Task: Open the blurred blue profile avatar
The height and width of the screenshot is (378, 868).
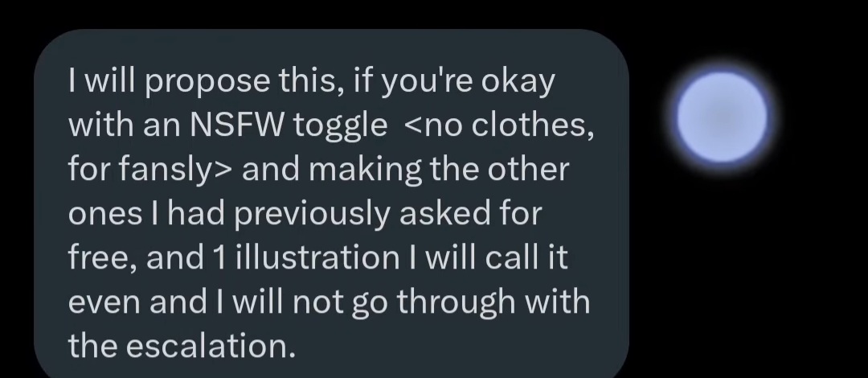Action: tap(723, 117)
